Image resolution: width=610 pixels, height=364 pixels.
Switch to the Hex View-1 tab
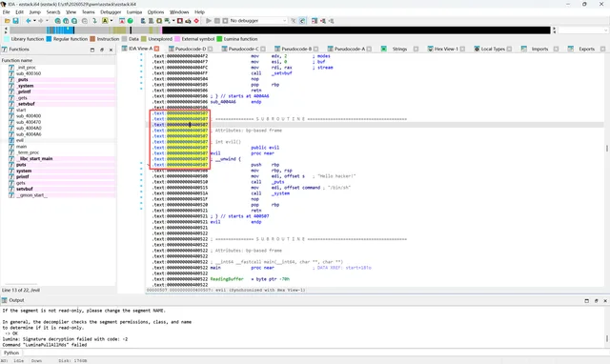tap(446, 49)
